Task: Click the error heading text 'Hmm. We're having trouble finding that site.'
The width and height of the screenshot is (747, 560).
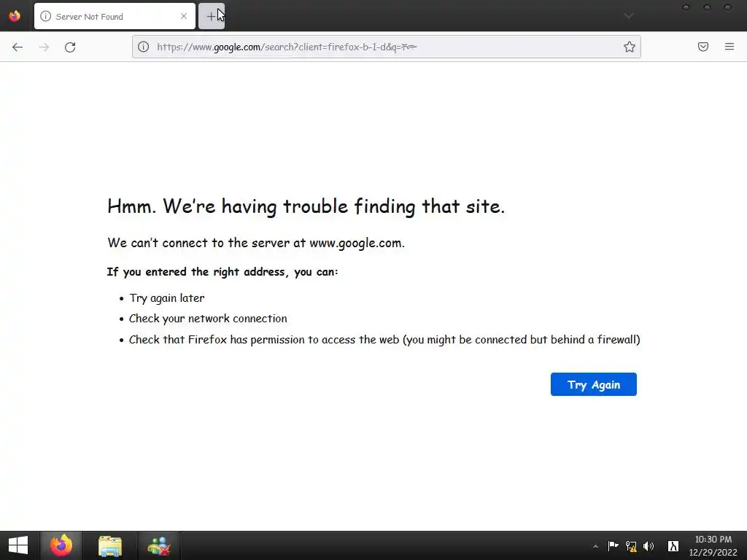Action: 306,206
